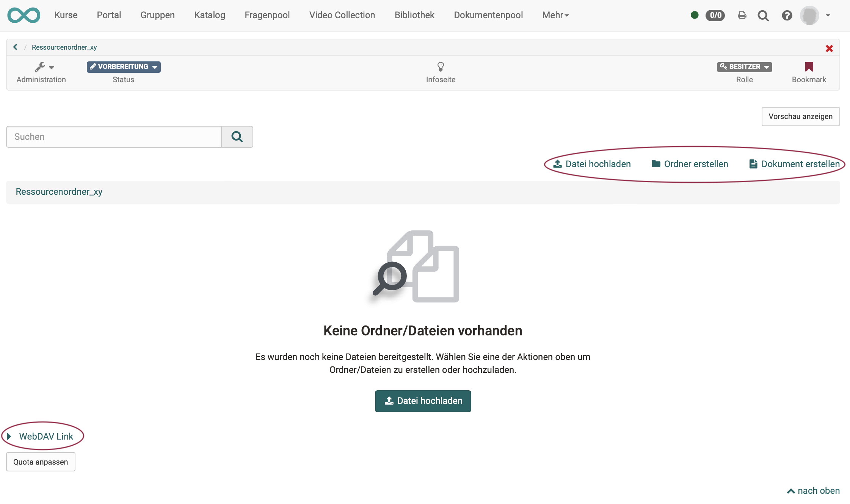Select Dokumentenpool in the navigation
850x504 pixels.
[489, 15]
